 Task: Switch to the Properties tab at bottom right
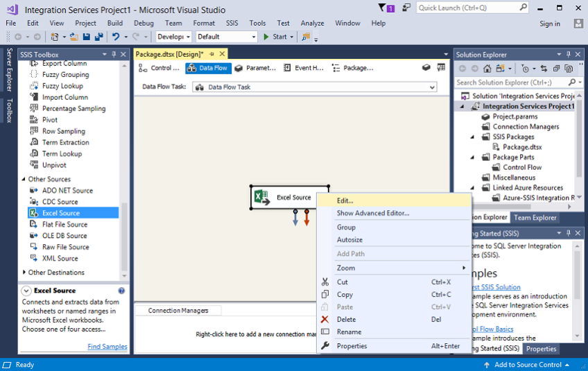click(541, 349)
